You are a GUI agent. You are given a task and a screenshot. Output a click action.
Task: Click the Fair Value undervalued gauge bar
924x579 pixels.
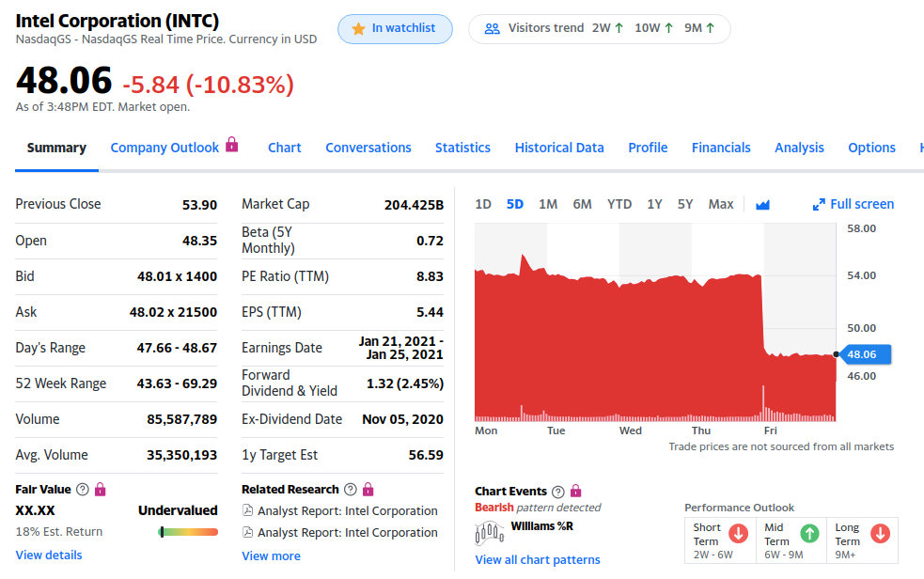[x=188, y=532]
